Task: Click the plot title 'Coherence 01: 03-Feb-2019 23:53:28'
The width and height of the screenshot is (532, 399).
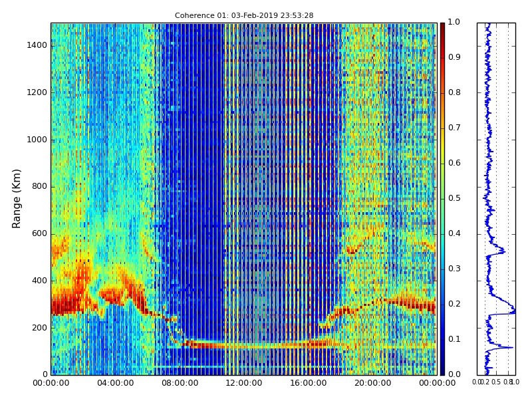Action: point(244,15)
